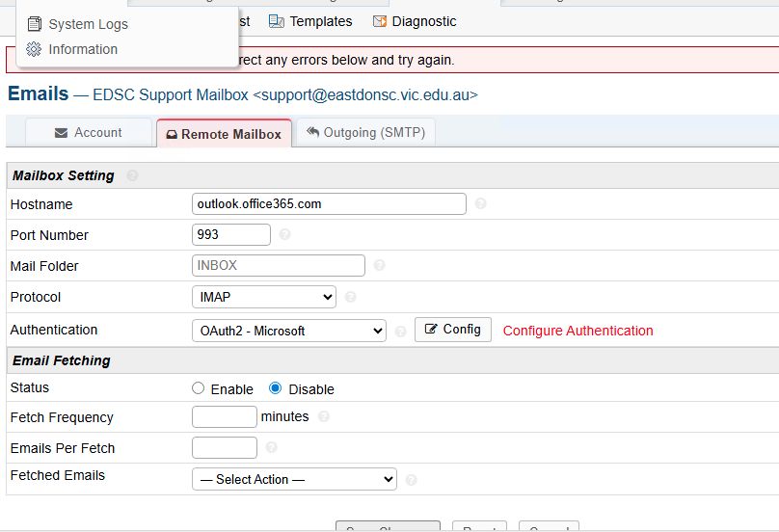Viewport: 779px width, 532px height.
Task: Show help tip next to Mail Folder
Action: coord(380,265)
